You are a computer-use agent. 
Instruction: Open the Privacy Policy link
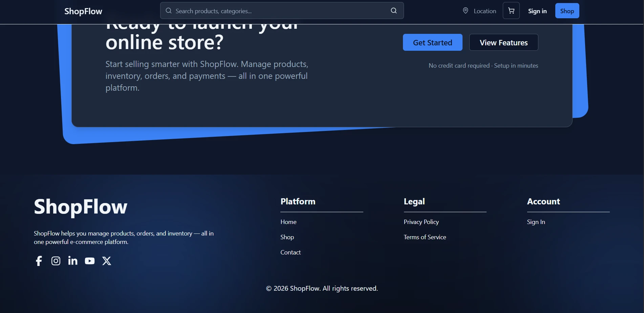[x=421, y=222]
